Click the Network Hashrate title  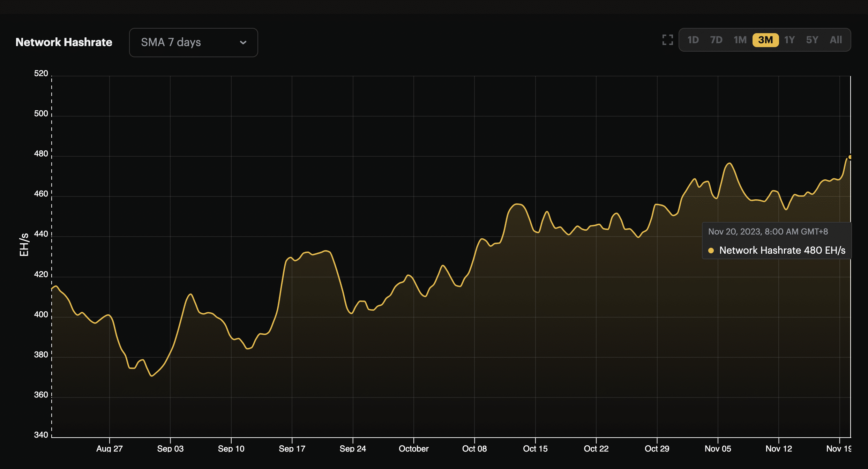64,42
